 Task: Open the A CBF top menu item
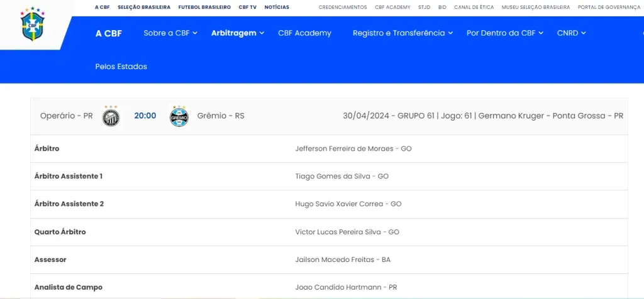pyautogui.click(x=103, y=8)
